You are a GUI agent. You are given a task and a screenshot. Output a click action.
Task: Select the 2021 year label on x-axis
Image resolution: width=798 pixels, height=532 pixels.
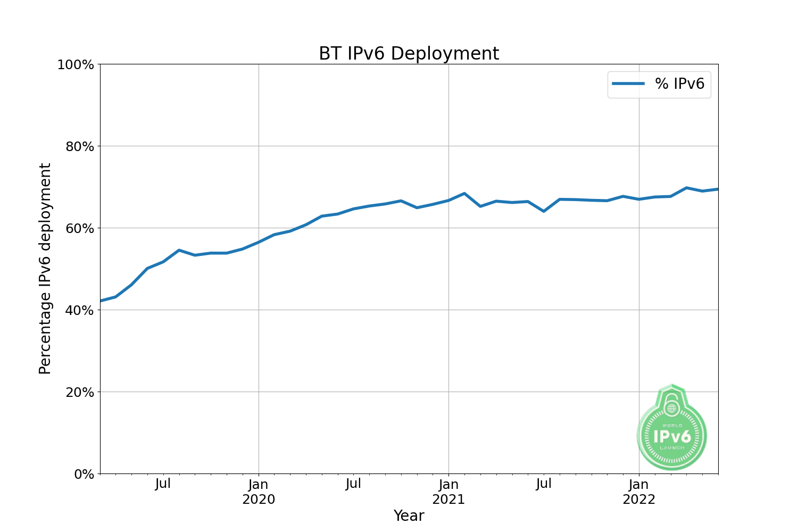[x=448, y=500]
